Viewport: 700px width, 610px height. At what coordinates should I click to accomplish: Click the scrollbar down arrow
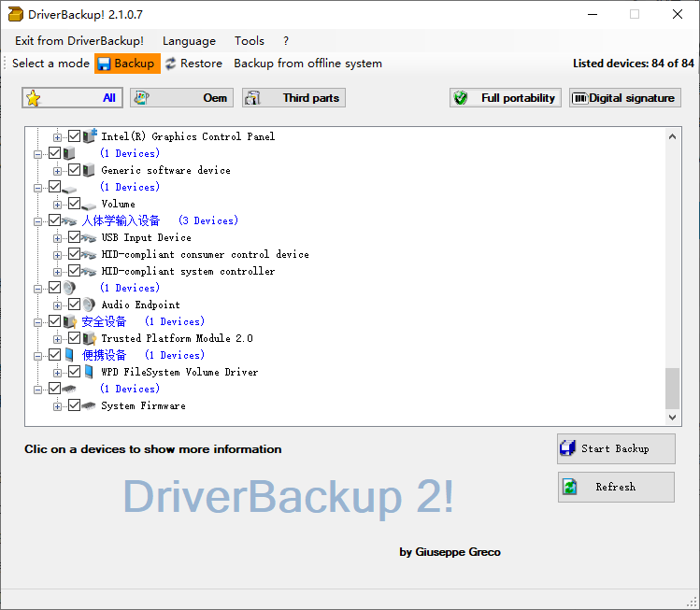tap(672, 418)
